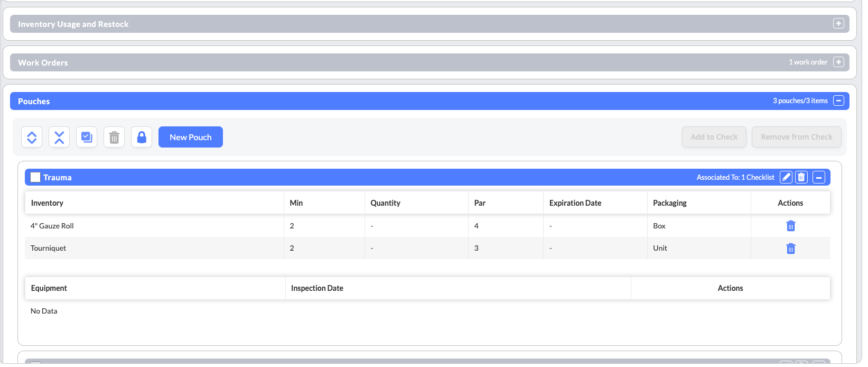This screenshot has height=367, width=868.
Task: Select all pouches with the checkmark stack icon
Action: tap(87, 137)
